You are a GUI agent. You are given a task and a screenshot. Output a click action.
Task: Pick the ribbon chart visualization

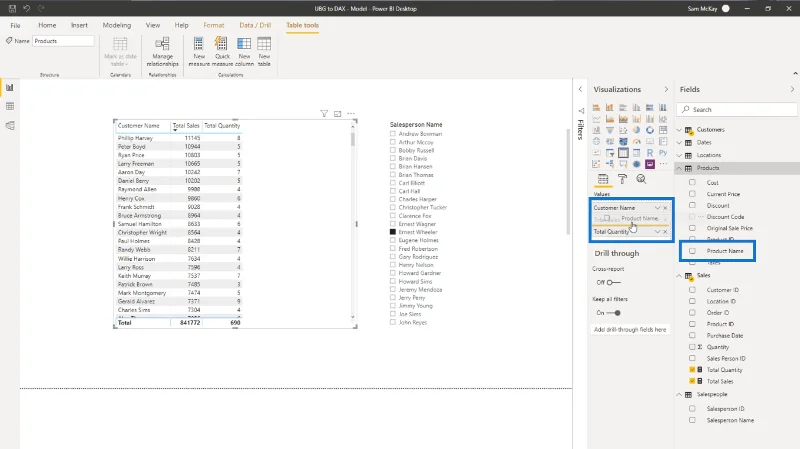(x=663, y=119)
